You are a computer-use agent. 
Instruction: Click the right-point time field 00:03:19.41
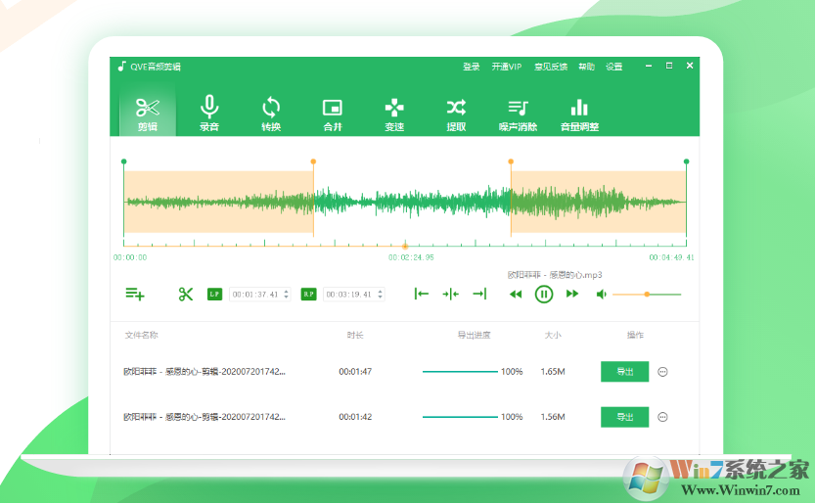[350, 294]
